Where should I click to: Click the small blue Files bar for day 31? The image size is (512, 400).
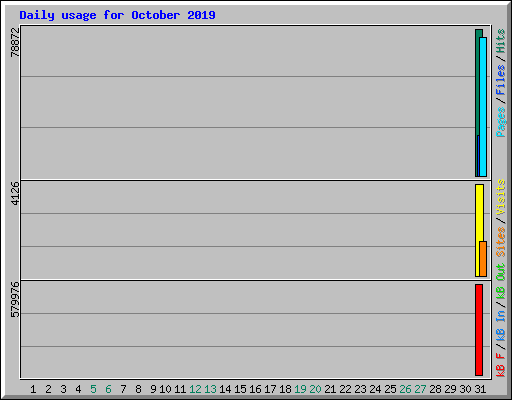coord(478,156)
